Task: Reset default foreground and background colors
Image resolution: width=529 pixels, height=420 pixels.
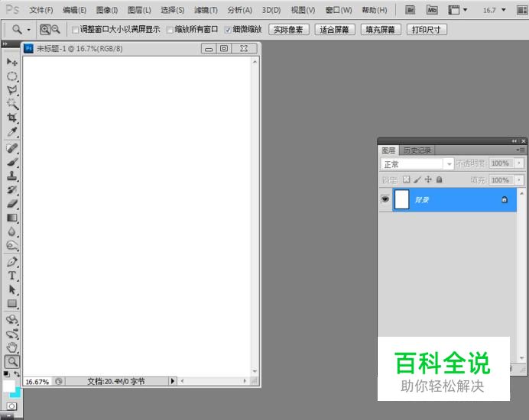Action: tap(6, 374)
